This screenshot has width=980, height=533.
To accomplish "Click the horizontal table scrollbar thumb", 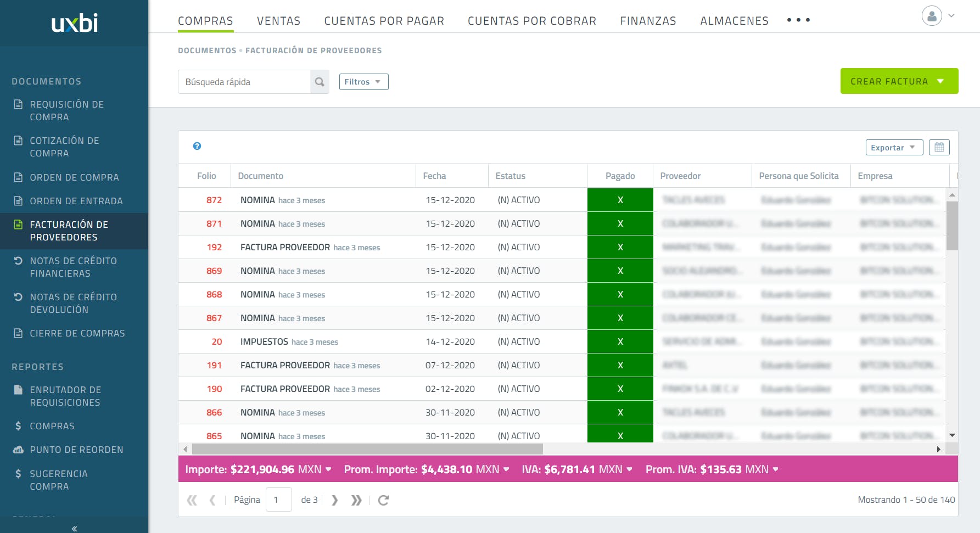I will pyautogui.click(x=367, y=449).
